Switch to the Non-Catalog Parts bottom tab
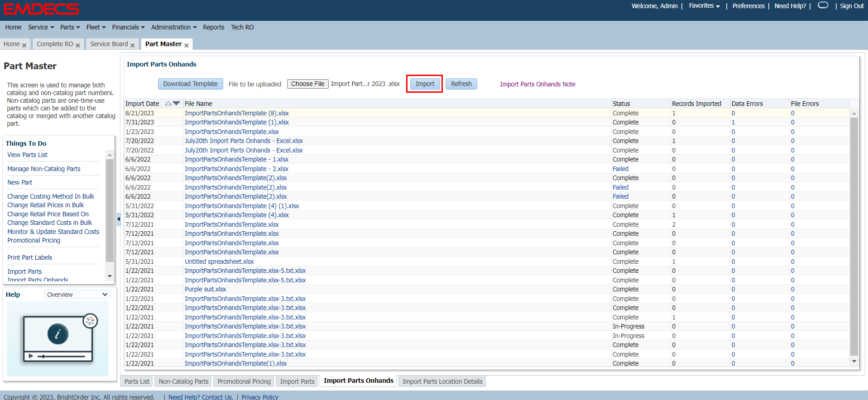This screenshot has height=400, width=868. (183, 381)
